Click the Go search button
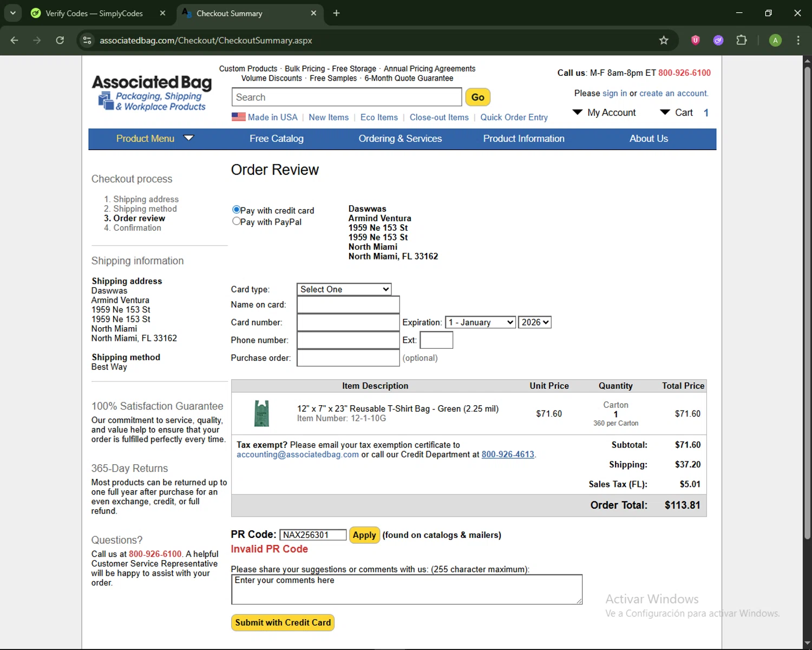 (x=477, y=97)
